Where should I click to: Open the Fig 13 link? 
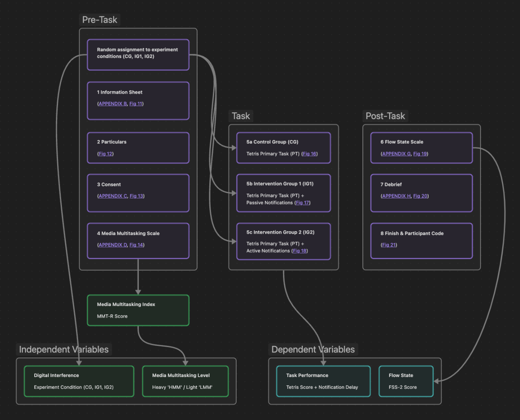point(136,196)
